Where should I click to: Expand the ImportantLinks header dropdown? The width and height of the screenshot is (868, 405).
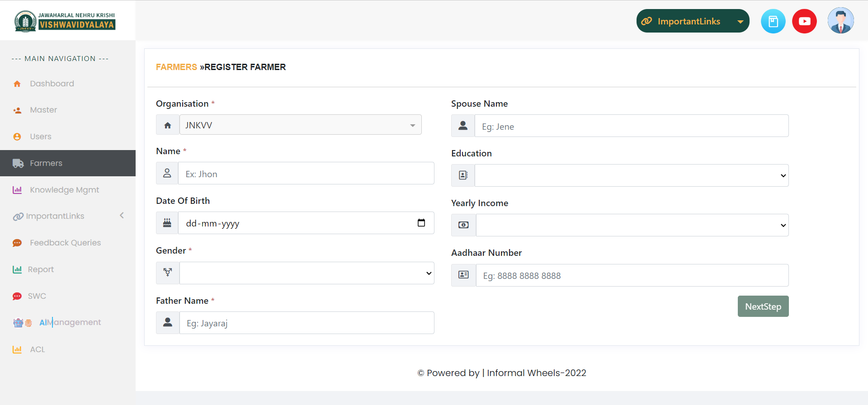pos(693,21)
